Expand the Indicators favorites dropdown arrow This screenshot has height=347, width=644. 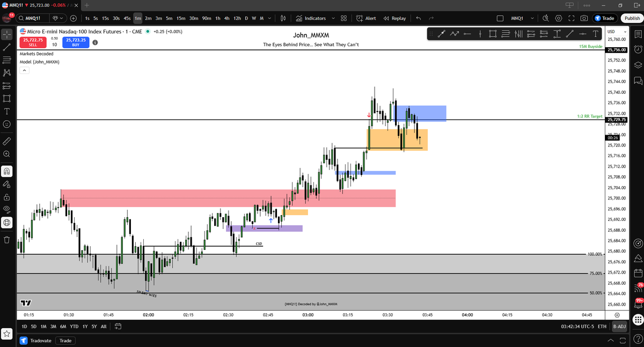(333, 18)
